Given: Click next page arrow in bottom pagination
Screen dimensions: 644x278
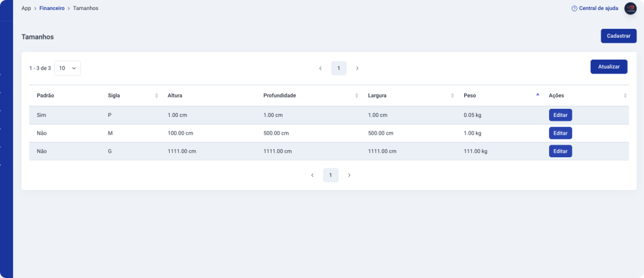Looking at the screenshot, I should click(349, 175).
